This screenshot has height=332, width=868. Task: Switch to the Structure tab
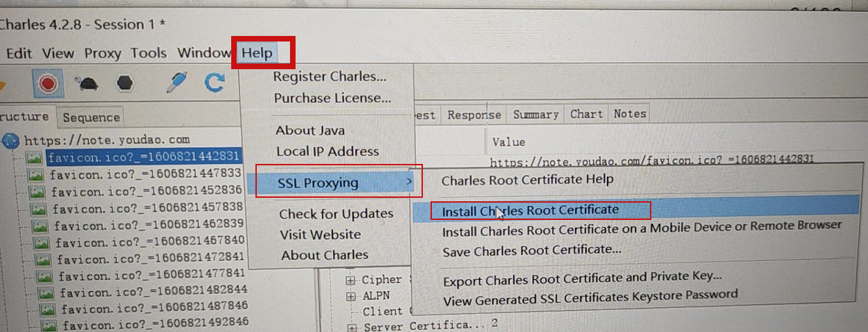(25, 117)
